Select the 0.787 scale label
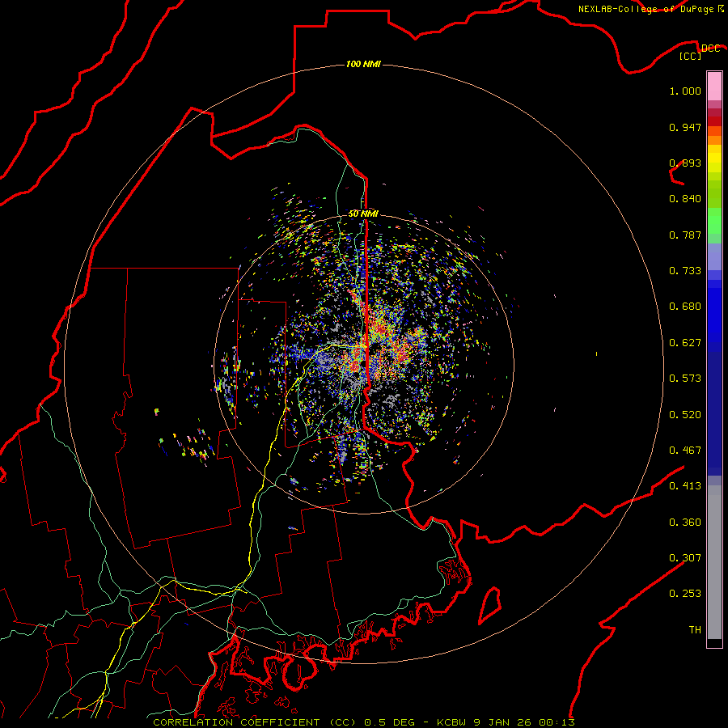The width and height of the screenshot is (728, 728). point(685,235)
